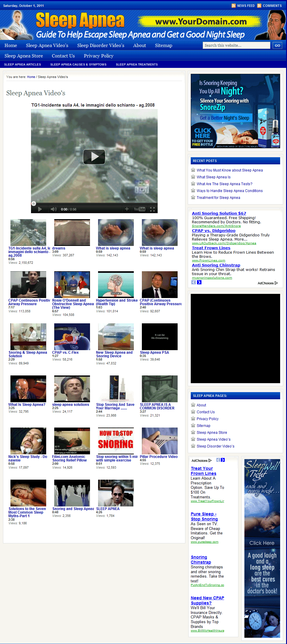The image size is (287, 644).
Task: Open 'Hypertension and Stroke' video thumbnail
Action: [116, 285]
